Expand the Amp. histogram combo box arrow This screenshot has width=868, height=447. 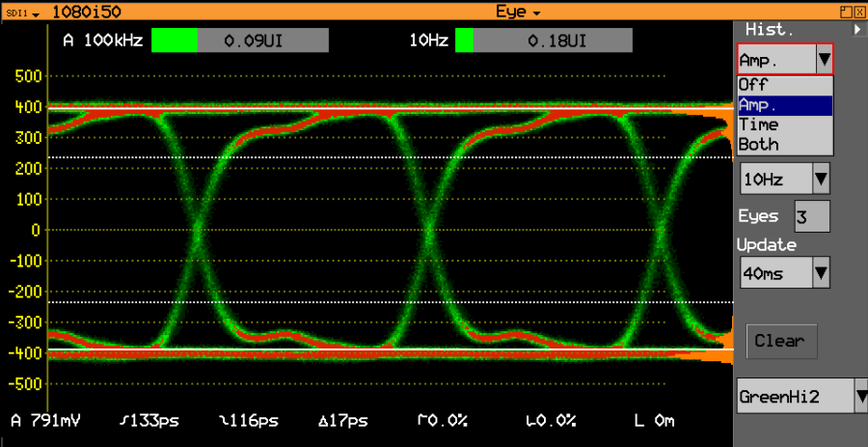[x=825, y=59]
